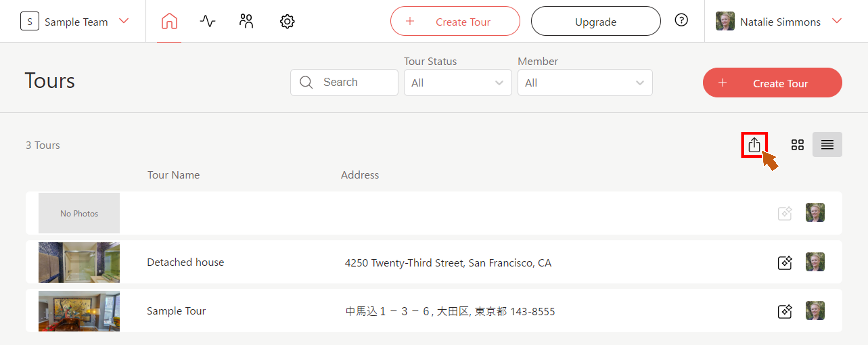Click the red Create Tour button

point(772,83)
